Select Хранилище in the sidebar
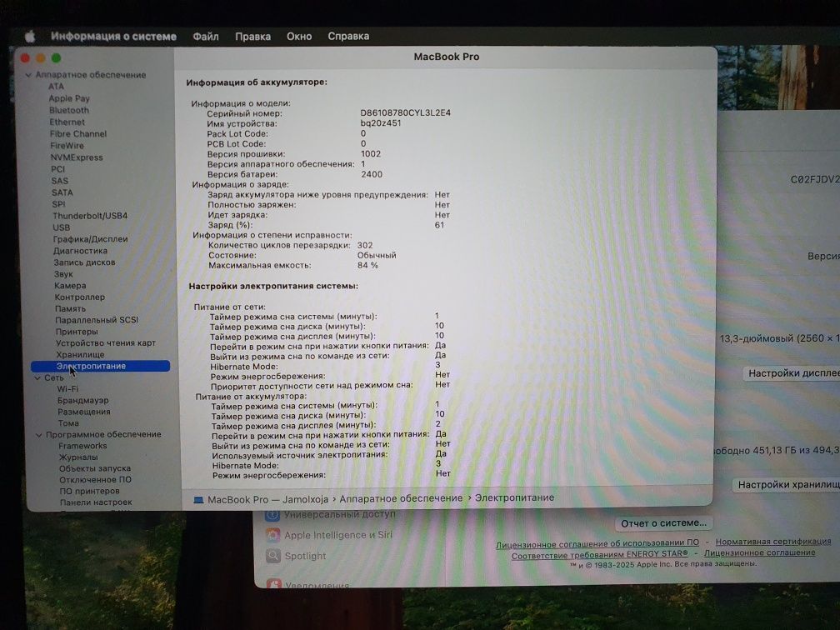 click(80, 355)
